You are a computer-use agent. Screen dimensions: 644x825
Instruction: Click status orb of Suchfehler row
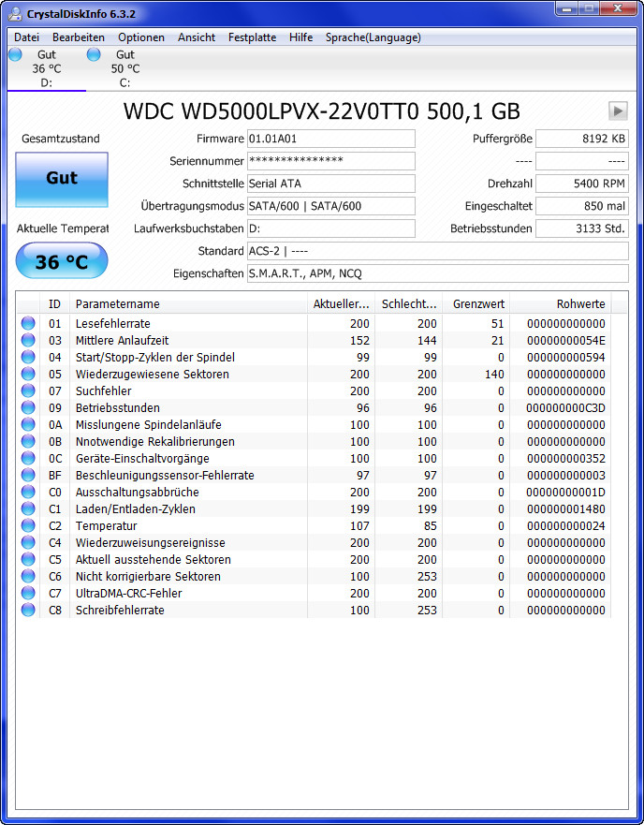click(28, 390)
